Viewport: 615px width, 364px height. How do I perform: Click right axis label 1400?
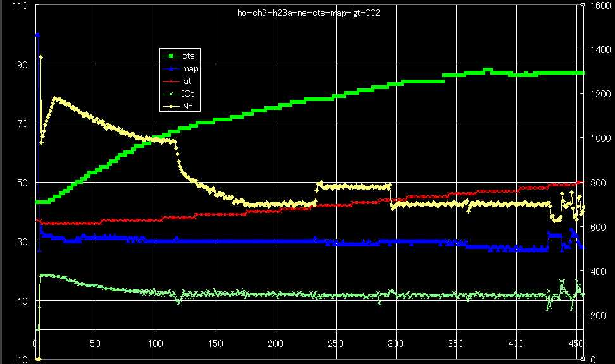click(600, 50)
